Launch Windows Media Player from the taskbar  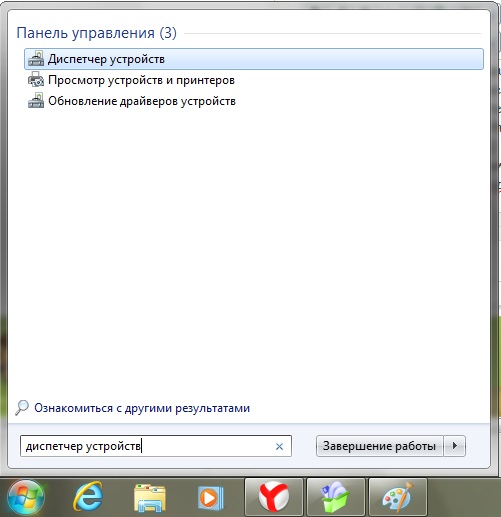click(211, 498)
